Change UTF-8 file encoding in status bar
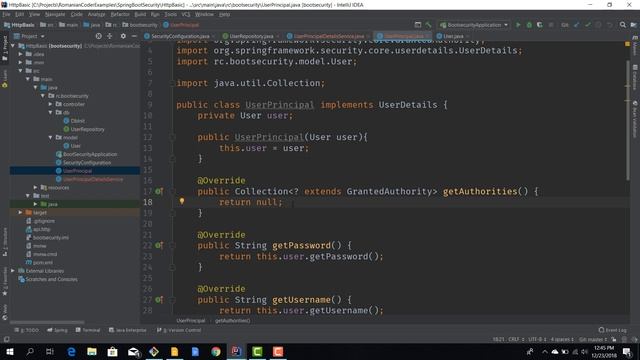The width and height of the screenshot is (640, 360). click(537, 339)
